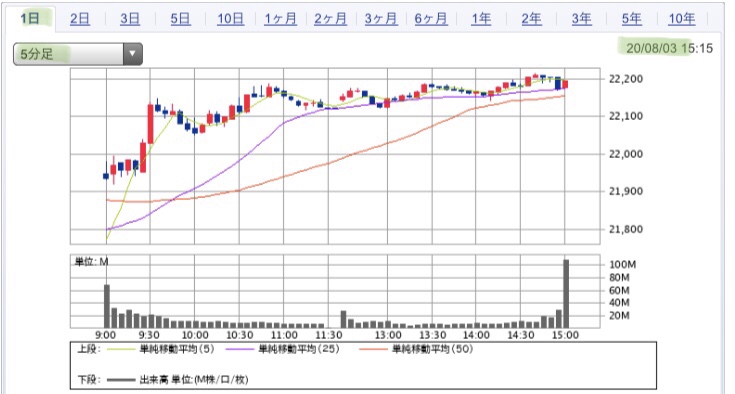Switch to the 1年 chart view
The image size is (735, 394).
[x=481, y=19]
